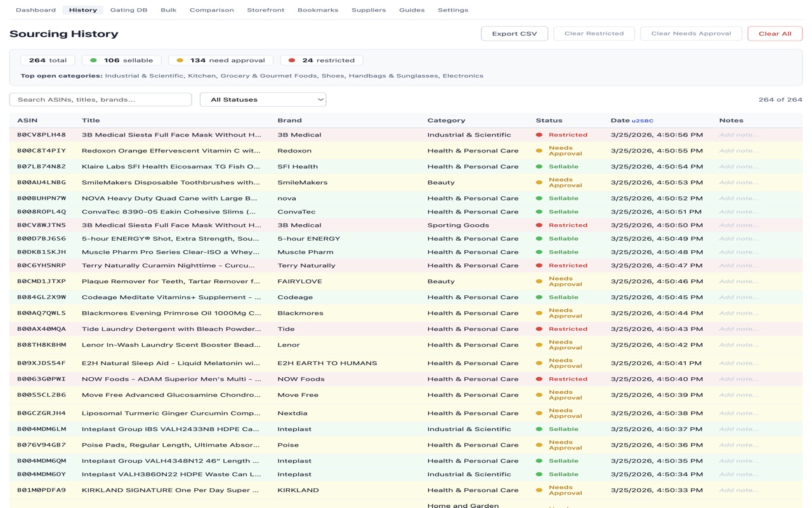Click the Sporting Goods category cell
Image resolution: width=812 pixels, height=508 pixels.
point(458,225)
